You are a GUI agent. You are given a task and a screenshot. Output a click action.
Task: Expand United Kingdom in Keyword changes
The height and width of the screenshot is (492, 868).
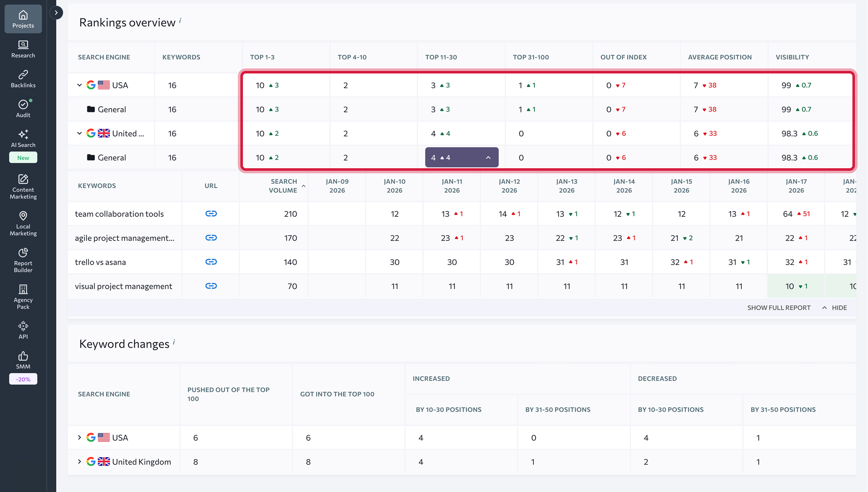pos(79,461)
